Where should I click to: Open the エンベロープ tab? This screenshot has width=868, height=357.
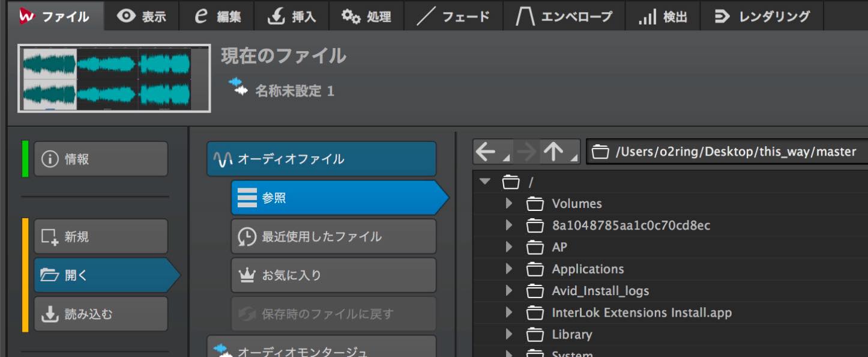[564, 16]
